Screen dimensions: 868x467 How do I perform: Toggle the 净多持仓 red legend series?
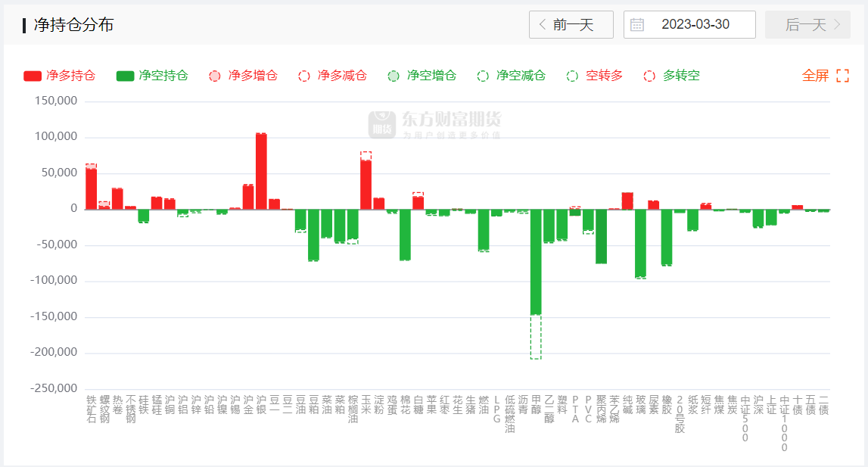(59, 76)
